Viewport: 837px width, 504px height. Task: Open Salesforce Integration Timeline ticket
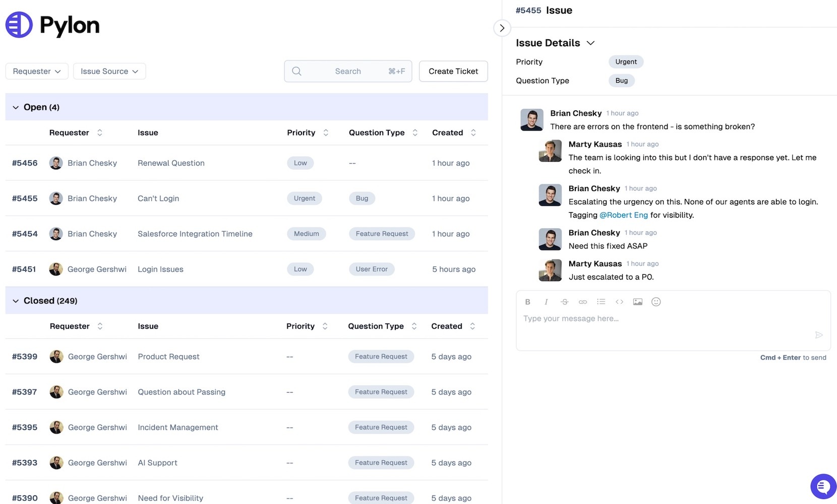247,234
